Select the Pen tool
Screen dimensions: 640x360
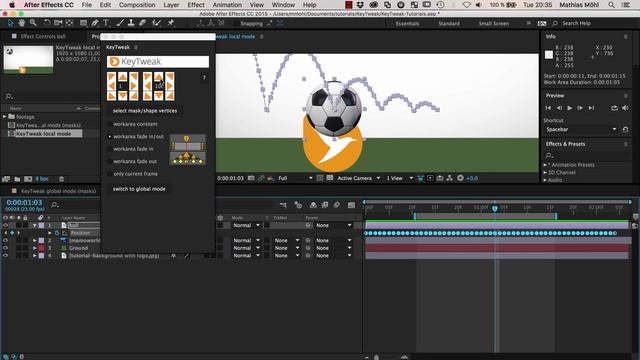(x=95, y=23)
